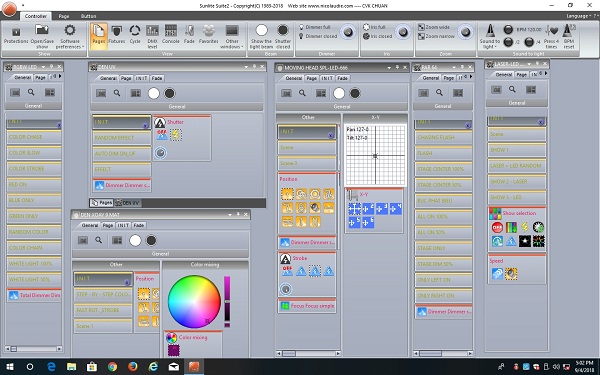This screenshot has height=375, width=600.
Task: Open the Favorites view
Action: (209, 35)
